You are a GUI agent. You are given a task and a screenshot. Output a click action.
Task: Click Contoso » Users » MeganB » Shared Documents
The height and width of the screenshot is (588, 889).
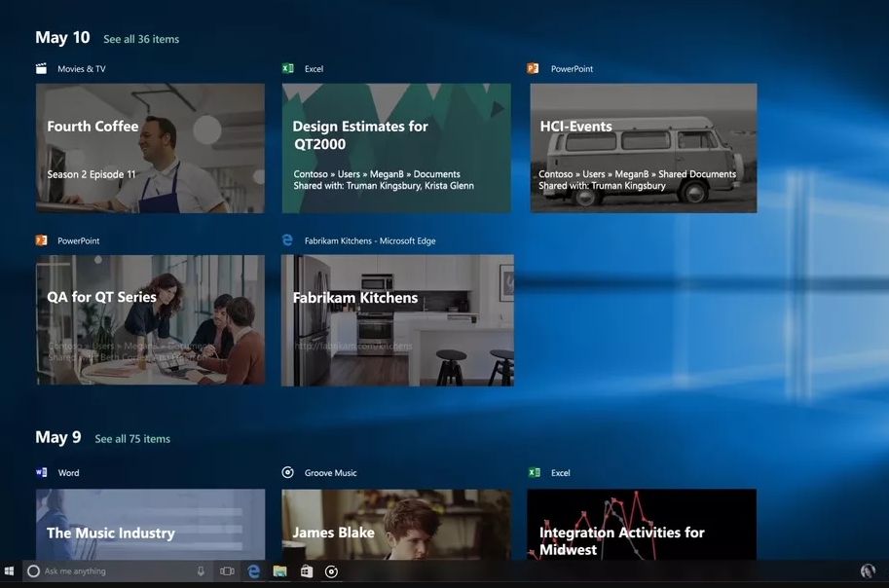[x=637, y=174]
